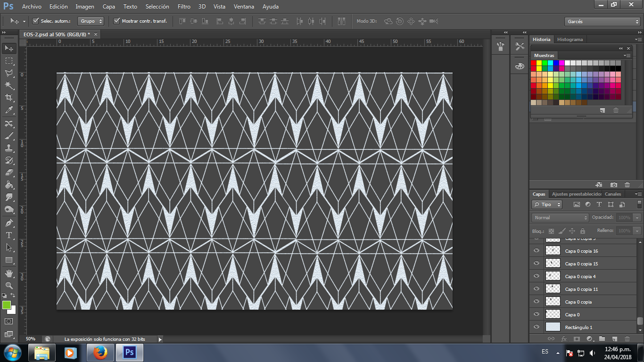This screenshot has width=644, height=362.
Task: Click the white background color swatch
Action: point(12,310)
